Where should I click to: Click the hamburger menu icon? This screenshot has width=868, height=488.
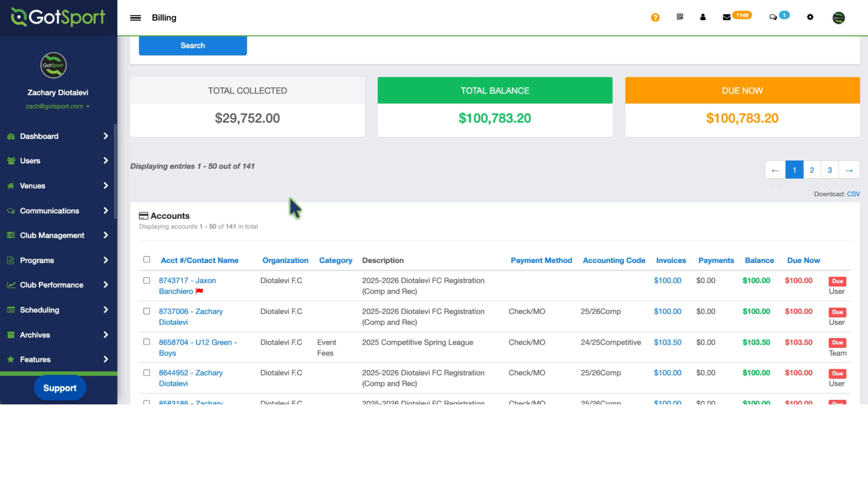click(x=135, y=18)
